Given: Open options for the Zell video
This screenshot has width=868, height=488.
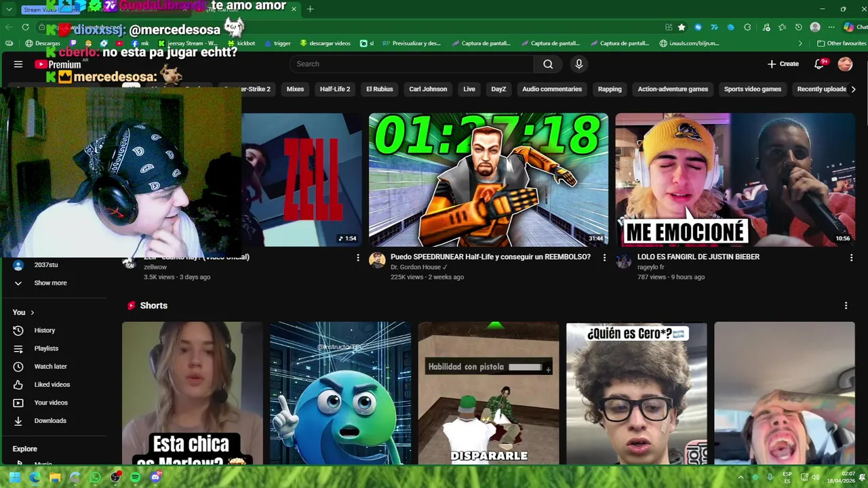Looking at the screenshot, I should (358, 258).
